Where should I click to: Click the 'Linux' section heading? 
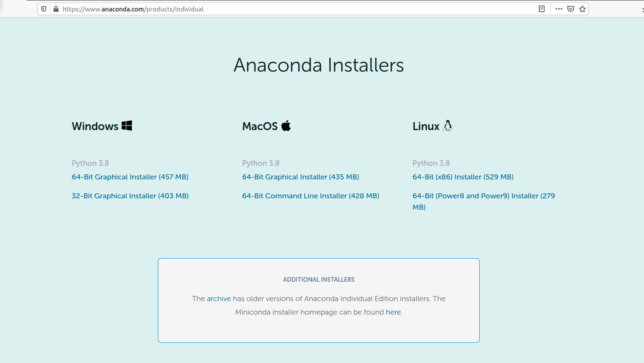pyautogui.click(x=426, y=126)
